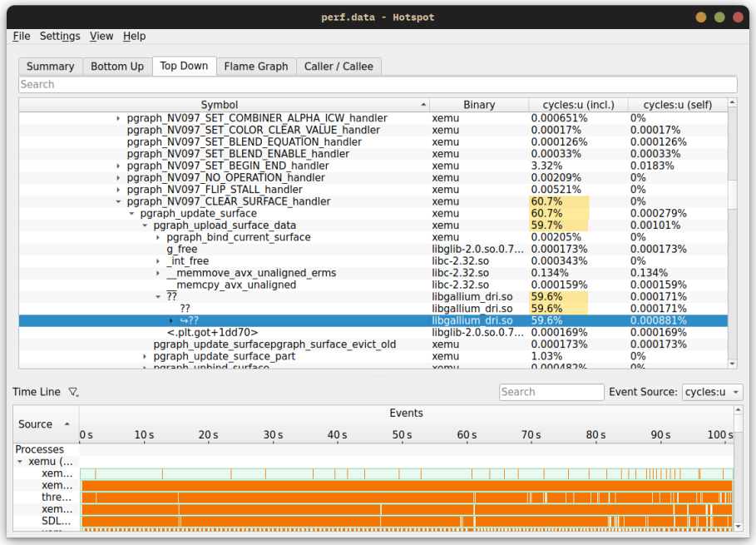Expand pgraph_update_surface_part entry
Screen dimensions: 756x545
146,356
